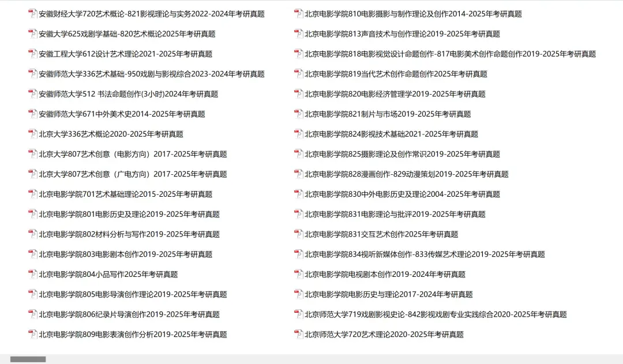Click PDF icon of 北京电影学院804小品写作 file
Screen dimensions: 623x364
tap(32, 274)
